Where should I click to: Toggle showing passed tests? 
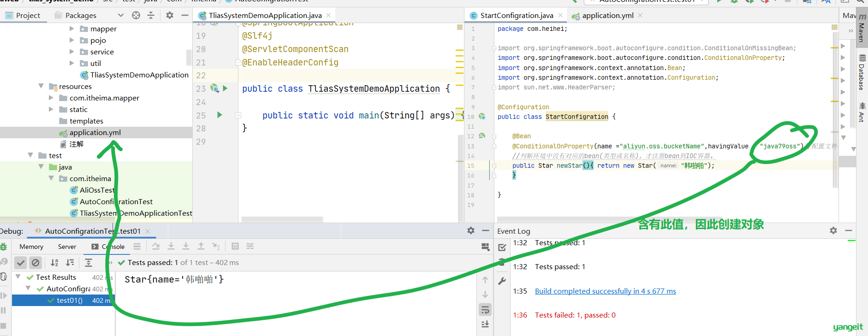tap(21, 263)
